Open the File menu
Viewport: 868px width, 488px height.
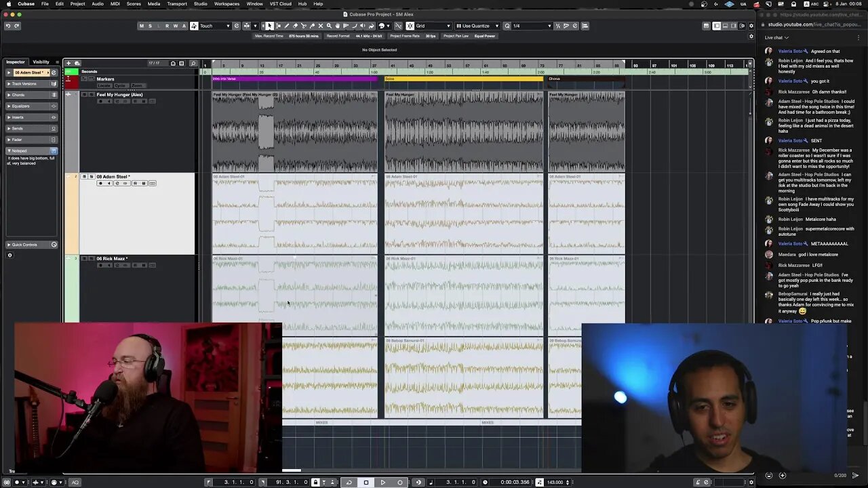pyautogui.click(x=45, y=3)
